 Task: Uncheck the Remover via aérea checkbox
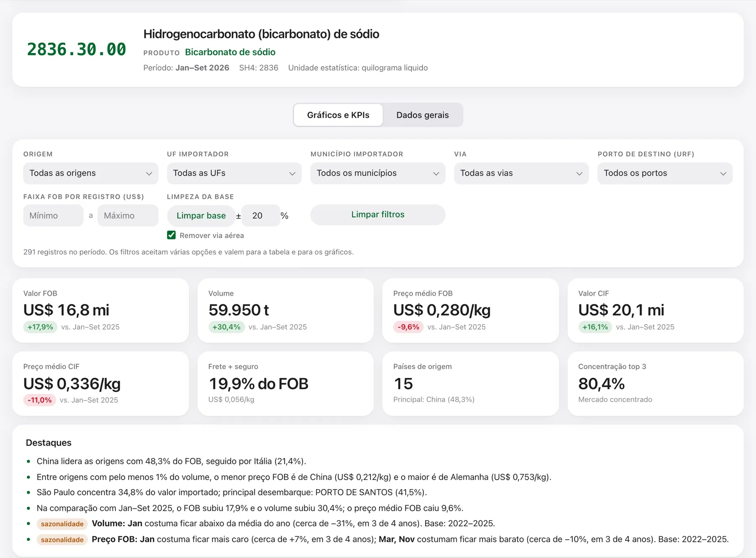pos(171,235)
